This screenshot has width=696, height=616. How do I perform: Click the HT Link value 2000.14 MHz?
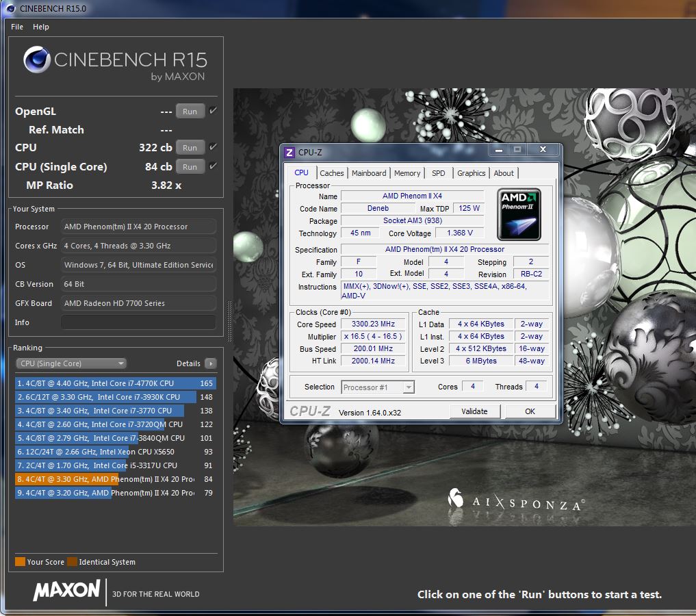point(373,361)
